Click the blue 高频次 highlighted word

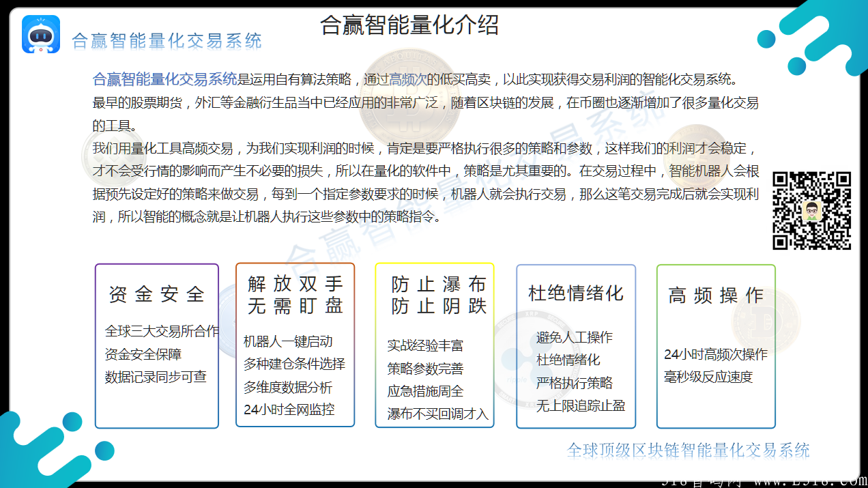408,79
